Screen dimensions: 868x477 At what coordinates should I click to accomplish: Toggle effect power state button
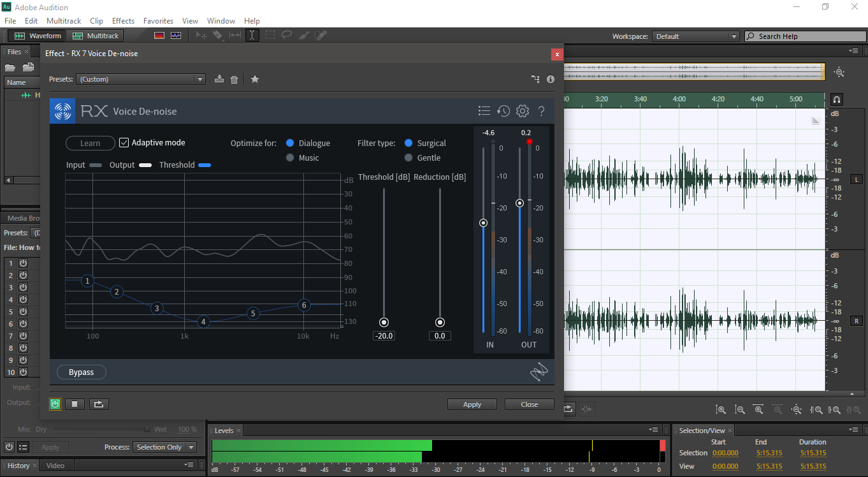(55, 404)
